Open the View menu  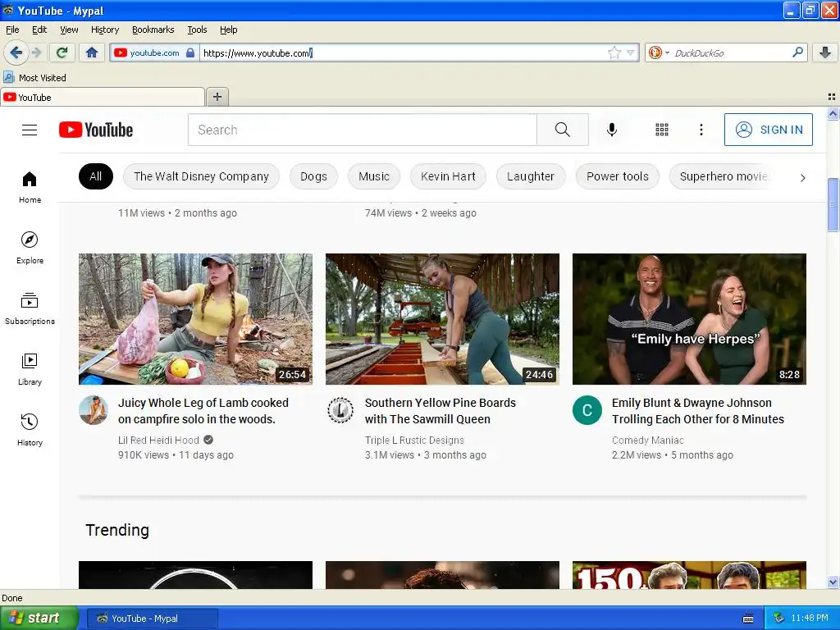tap(69, 30)
